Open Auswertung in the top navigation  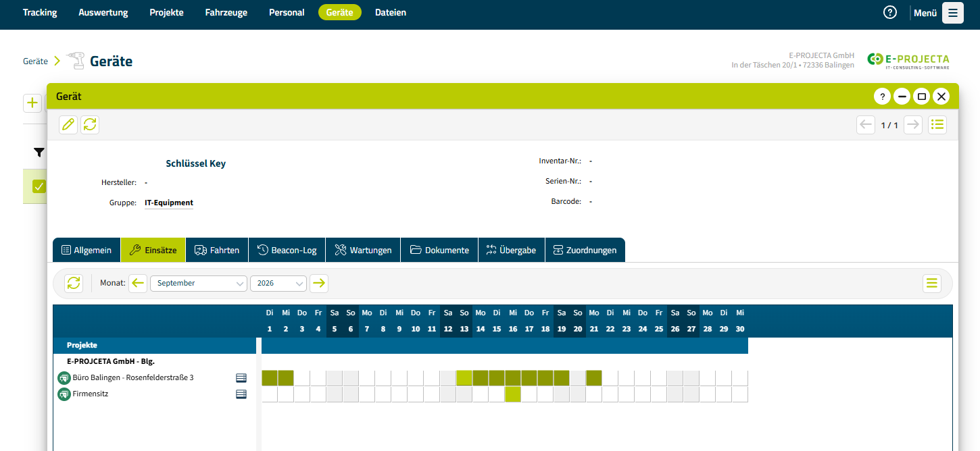coord(103,12)
